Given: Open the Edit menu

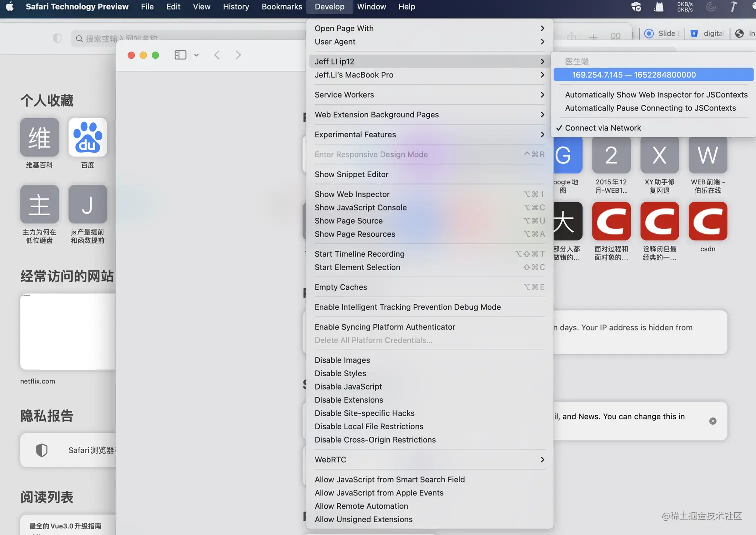Looking at the screenshot, I should tap(173, 7).
